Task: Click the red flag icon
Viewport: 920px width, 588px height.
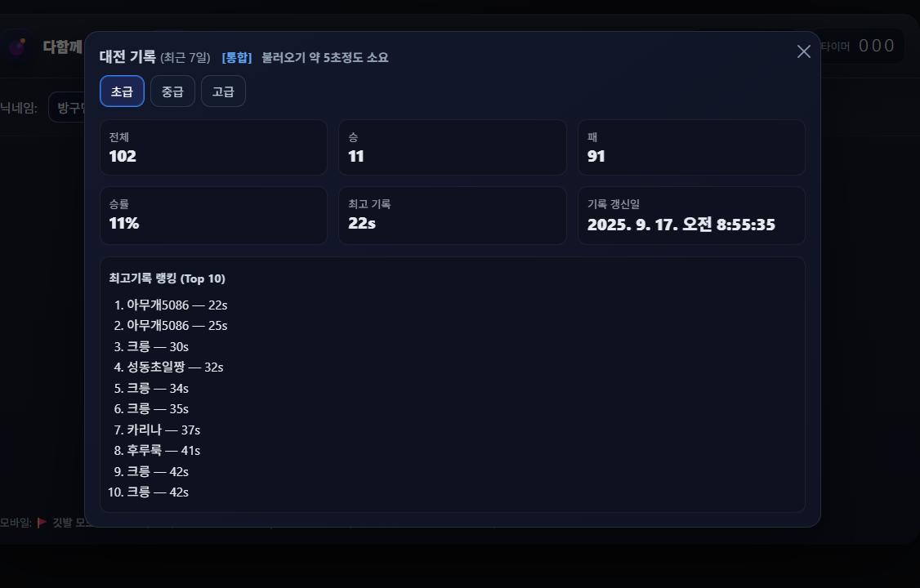Action: (42, 523)
